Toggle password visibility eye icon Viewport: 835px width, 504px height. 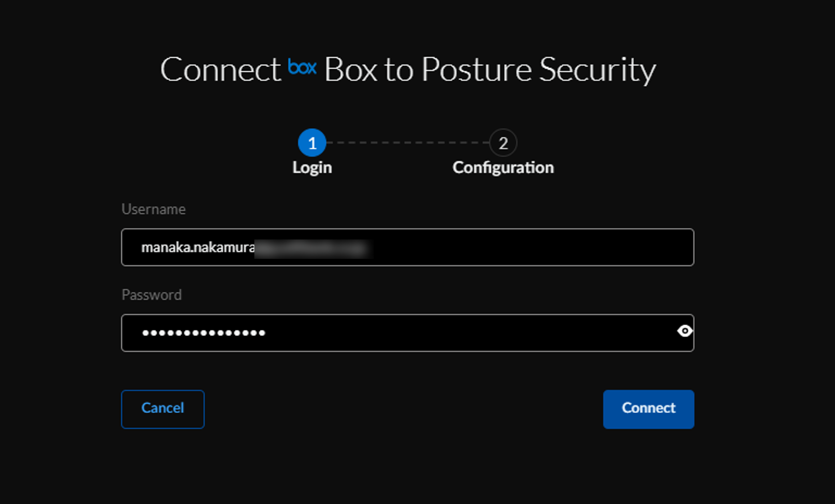coord(684,331)
